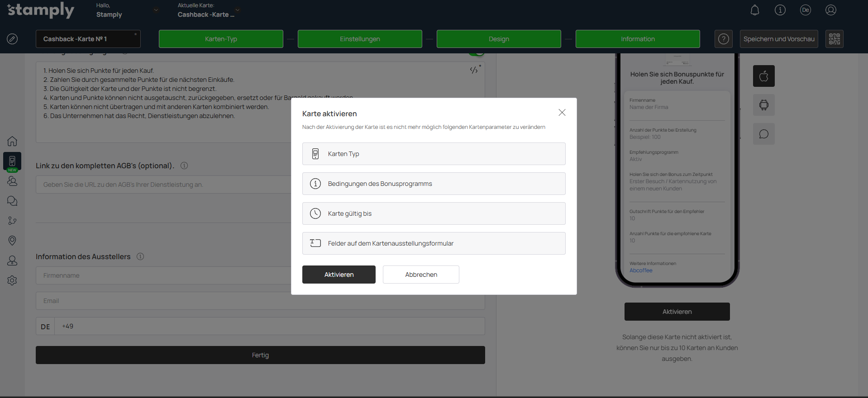The image size is (868, 398).
Task: Open the chat bubble preview icon
Action: pyautogui.click(x=763, y=134)
